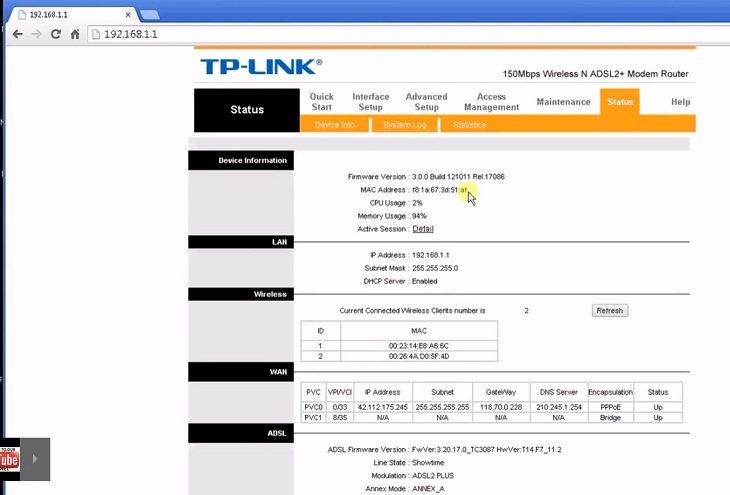The width and height of the screenshot is (730, 495).
Task: Switch to System Log sub-tab
Action: (x=405, y=125)
